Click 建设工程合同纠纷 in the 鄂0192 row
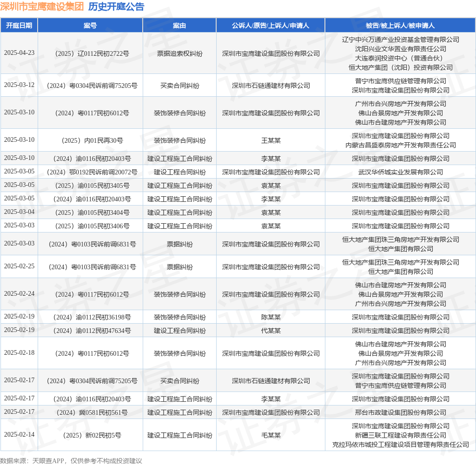 179,172
